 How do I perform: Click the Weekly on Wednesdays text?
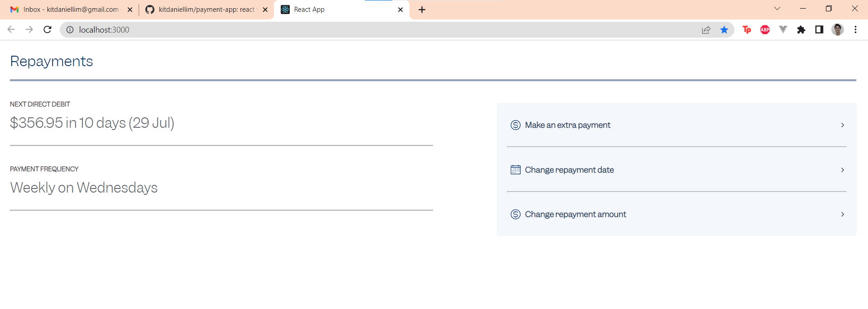[x=84, y=188]
